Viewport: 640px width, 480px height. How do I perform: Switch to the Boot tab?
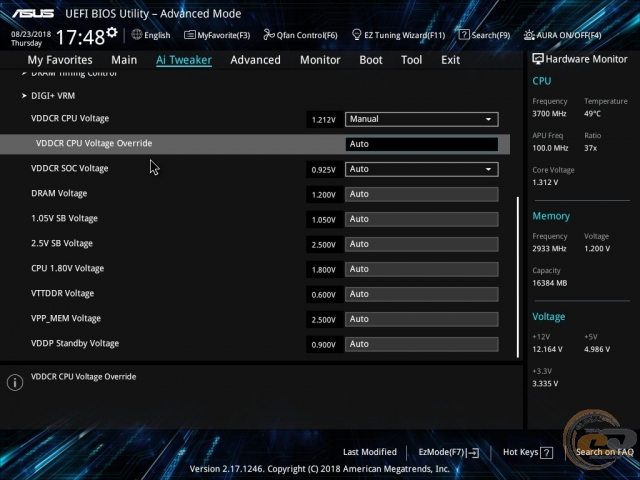pos(371,60)
